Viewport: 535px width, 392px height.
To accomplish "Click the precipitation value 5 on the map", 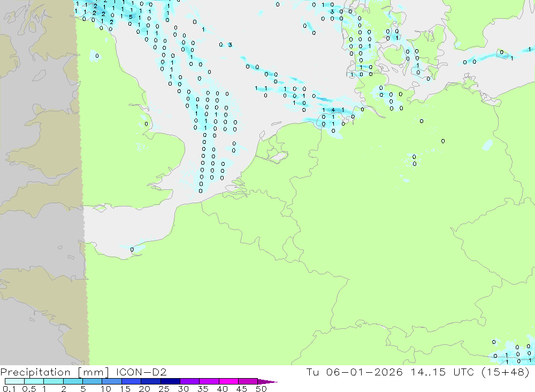I will [131, 17].
